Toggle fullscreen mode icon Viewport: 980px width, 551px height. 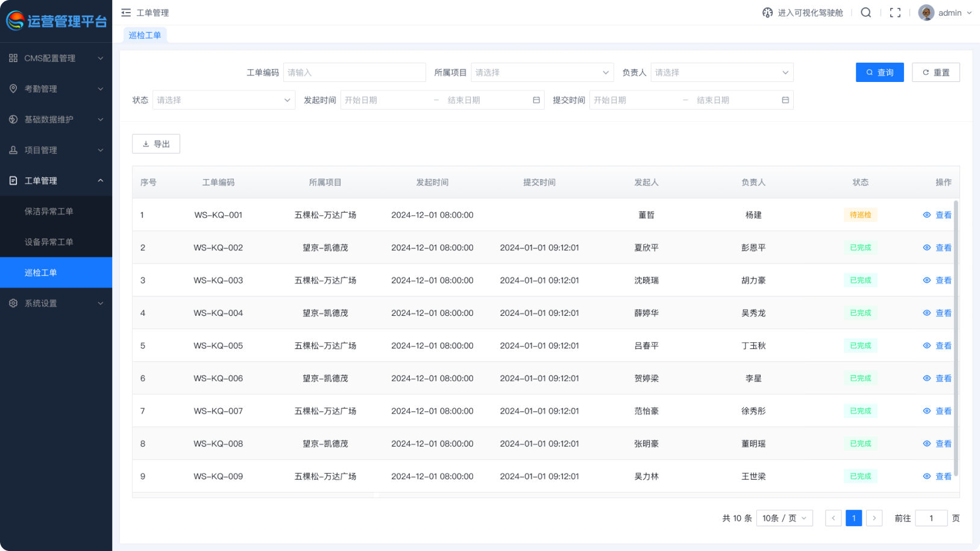pos(895,13)
